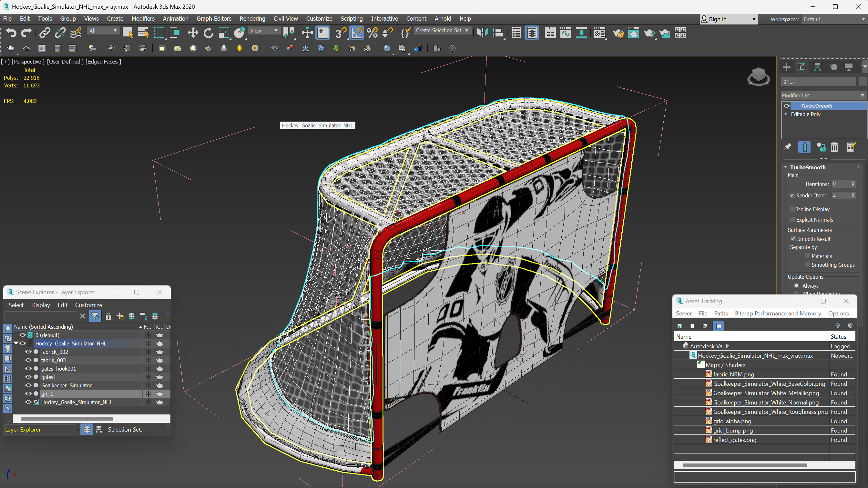Select the Always update radio button
The height and width of the screenshot is (488, 868).
(x=797, y=285)
